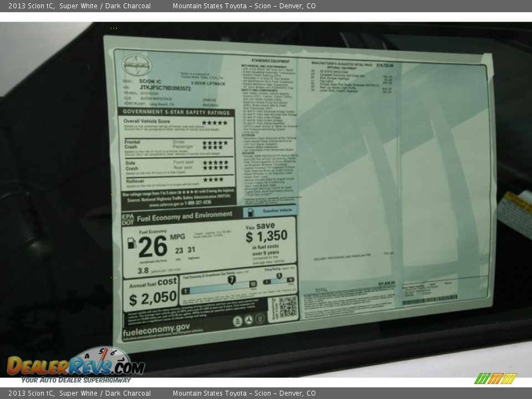The image size is (532, 399).
Task: Click the EPA DOT badge
Action: click(x=128, y=219)
